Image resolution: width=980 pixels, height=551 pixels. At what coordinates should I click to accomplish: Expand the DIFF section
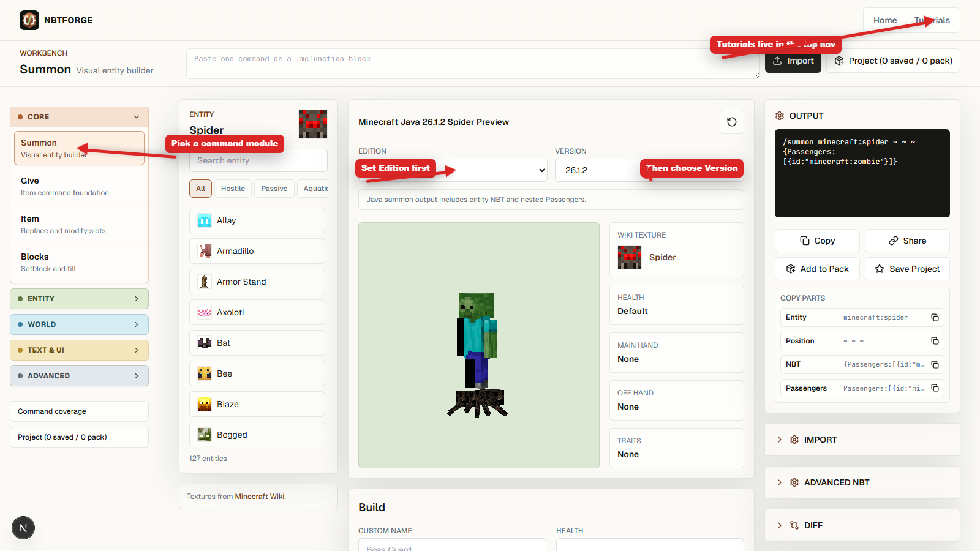click(862, 525)
